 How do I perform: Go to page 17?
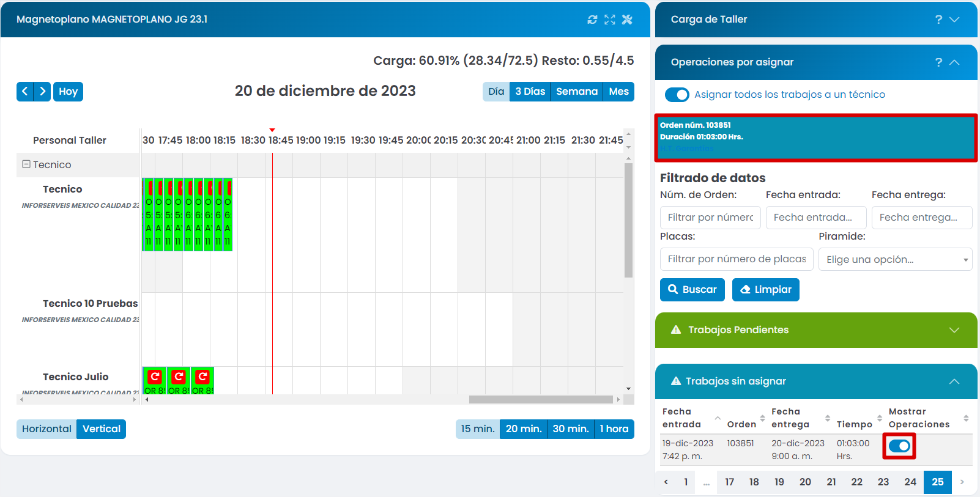pos(729,482)
